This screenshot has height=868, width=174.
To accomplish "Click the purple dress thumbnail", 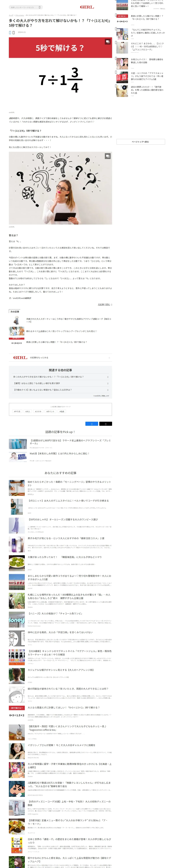I will (x=17, y=526).
